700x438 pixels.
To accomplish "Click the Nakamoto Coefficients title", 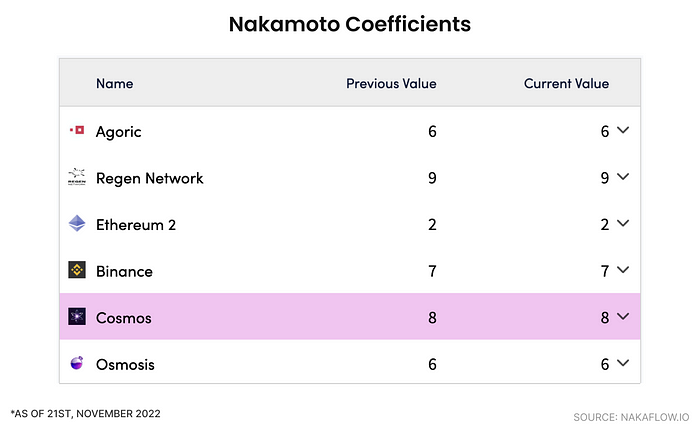I will [350, 24].
